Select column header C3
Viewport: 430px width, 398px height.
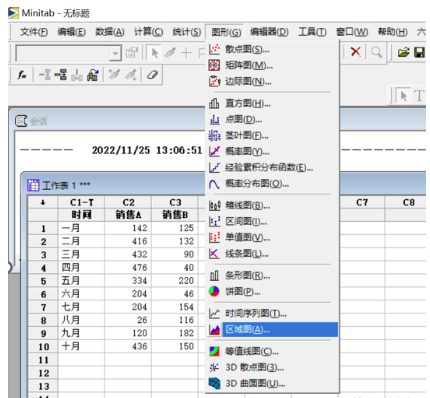(x=175, y=202)
